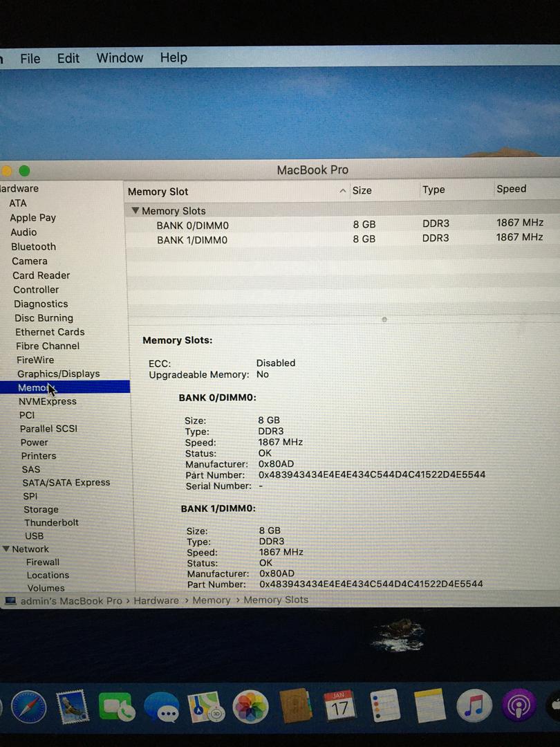This screenshot has width=560, height=747.
Task: Open the Help menu
Action: (174, 57)
